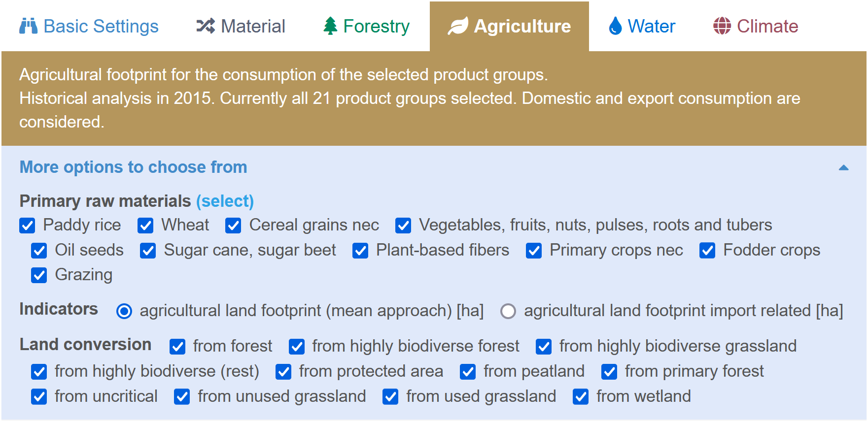This screenshot has width=868, height=422.
Task: Open the Forestry tab
Action: (366, 26)
